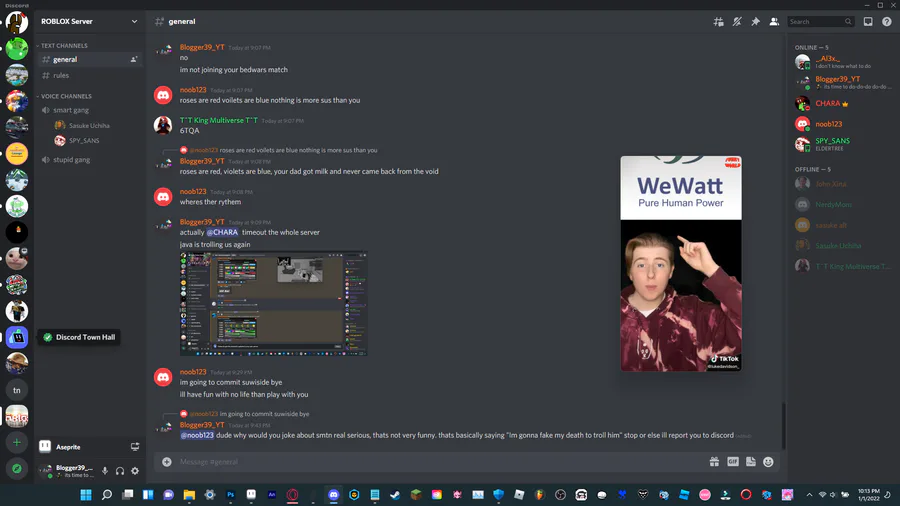Viewport: 900px width, 506px height.
Task: Select CHARA in member list
Action: pos(844,103)
